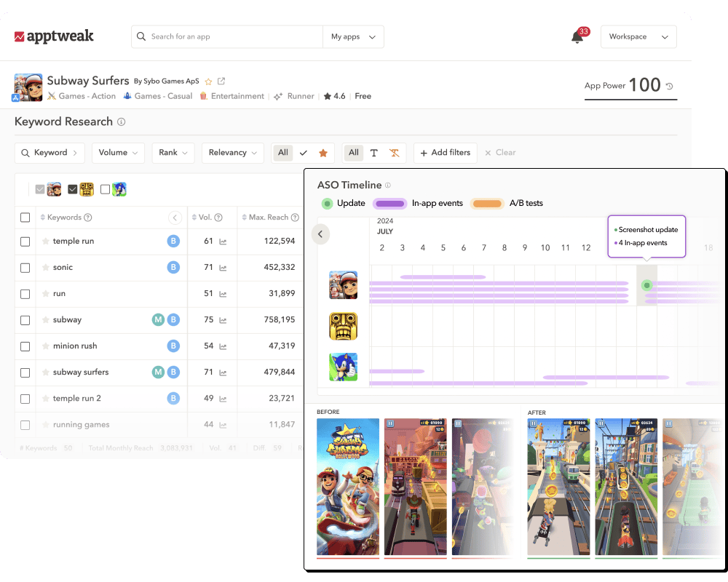
Task: Expand the Relevancy dropdown
Action: point(232,153)
